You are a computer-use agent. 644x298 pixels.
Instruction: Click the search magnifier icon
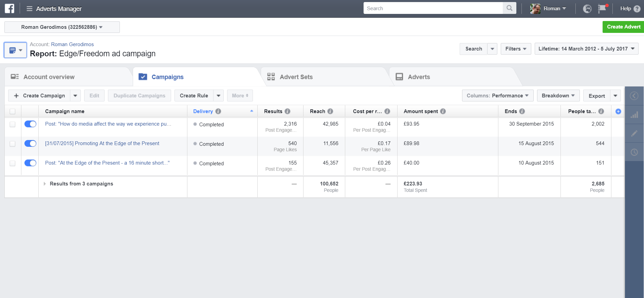click(509, 8)
